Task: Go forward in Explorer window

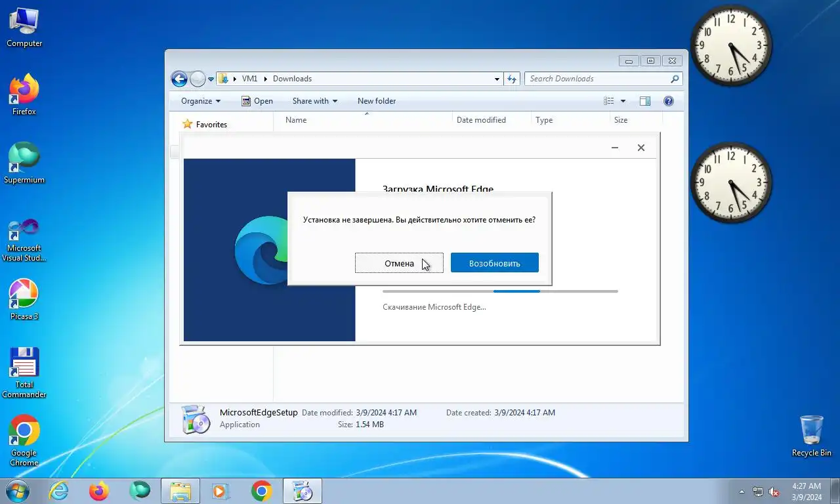Action: 198,79
